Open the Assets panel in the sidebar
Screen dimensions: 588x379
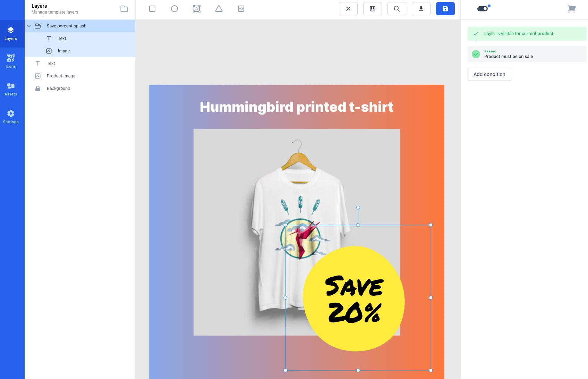click(x=11, y=89)
